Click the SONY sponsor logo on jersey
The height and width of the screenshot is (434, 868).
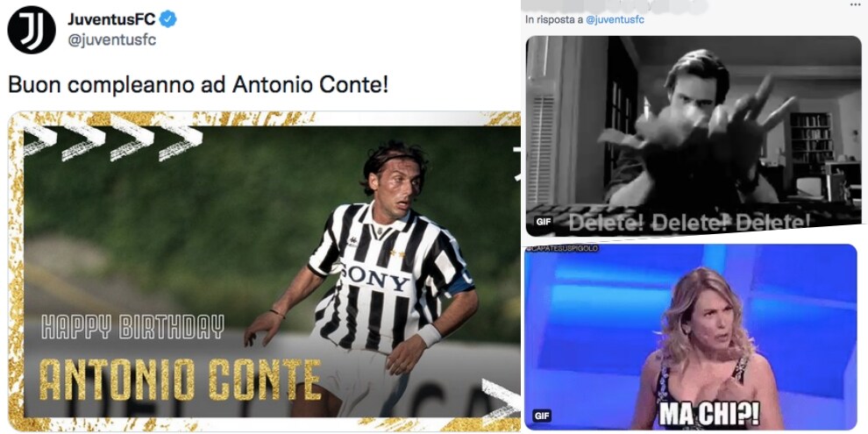376,278
